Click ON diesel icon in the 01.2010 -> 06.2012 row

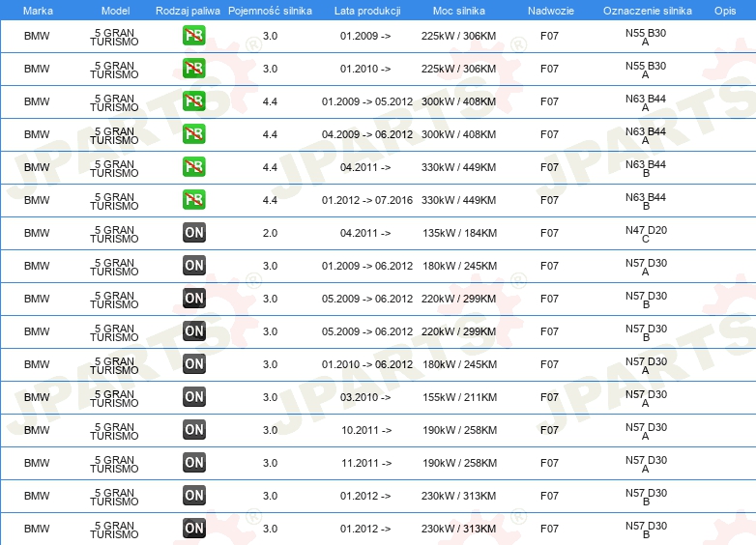point(194,363)
